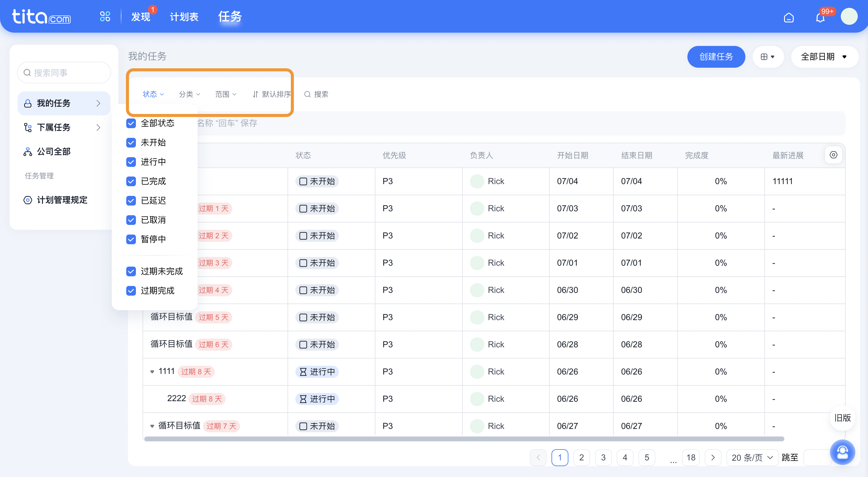
Task: Open the 范围 filter dropdown
Action: tap(226, 94)
